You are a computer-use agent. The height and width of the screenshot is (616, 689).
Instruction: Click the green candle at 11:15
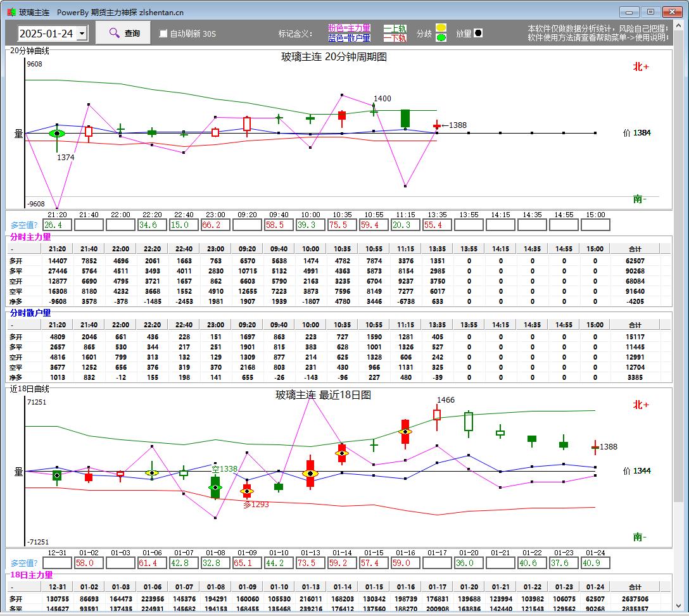coord(405,118)
